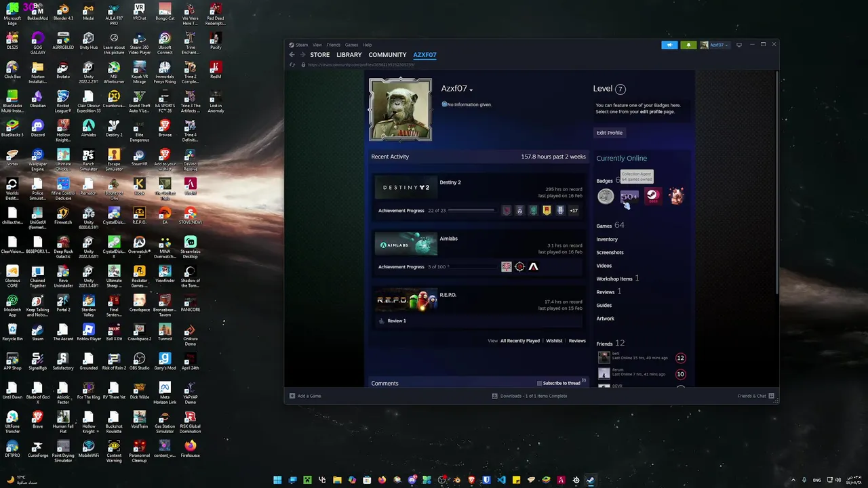This screenshot has width=868, height=488.
Task: Open Windows Start menu
Action: pos(277,480)
